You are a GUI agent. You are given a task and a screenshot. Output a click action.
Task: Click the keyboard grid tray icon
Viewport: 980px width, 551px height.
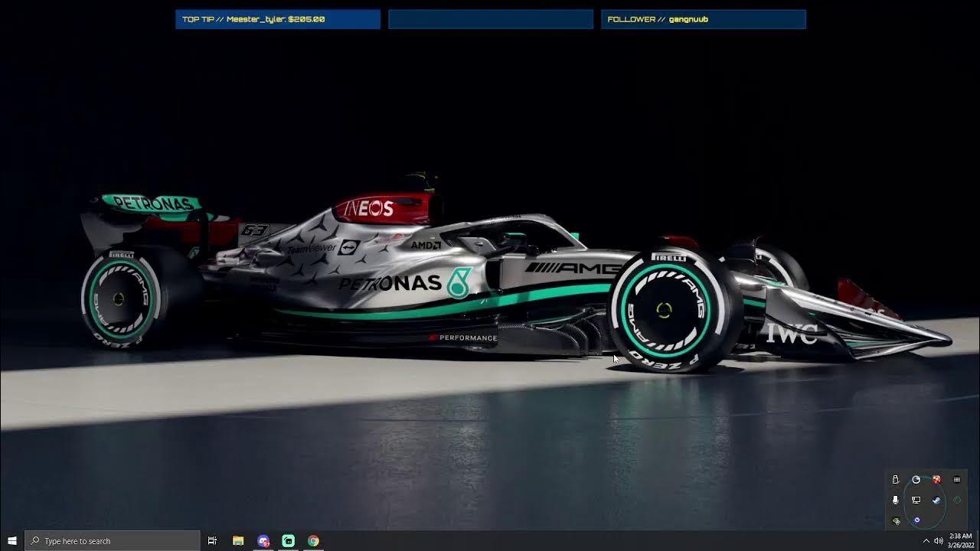tap(956, 480)
